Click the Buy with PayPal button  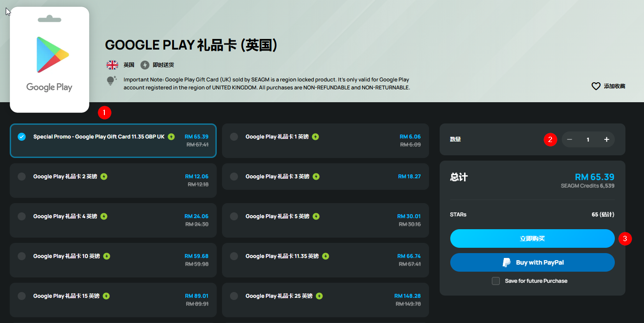(533, 262)
